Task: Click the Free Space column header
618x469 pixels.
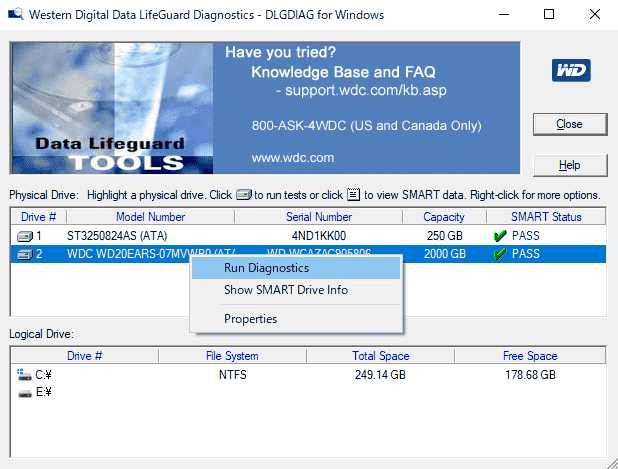Action: pyautogui.click(x=530, y=356)
